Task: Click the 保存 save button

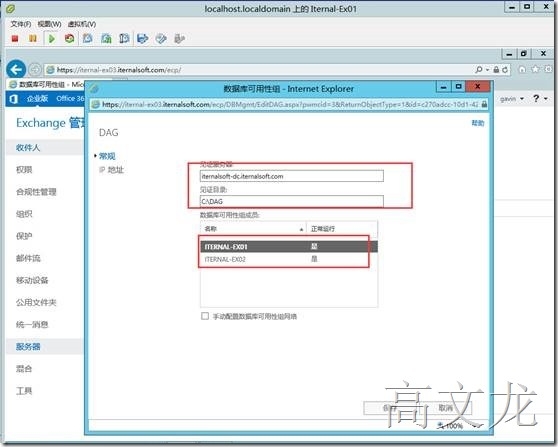Action: [390, 408]
